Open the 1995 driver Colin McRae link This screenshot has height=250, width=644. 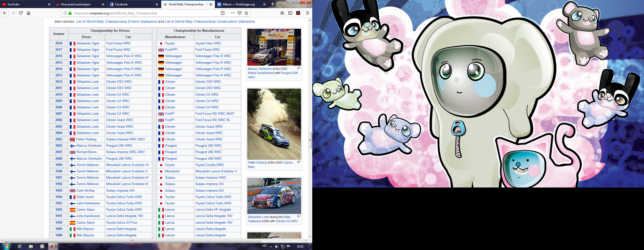pyautogui.click(x=85, y=190)
